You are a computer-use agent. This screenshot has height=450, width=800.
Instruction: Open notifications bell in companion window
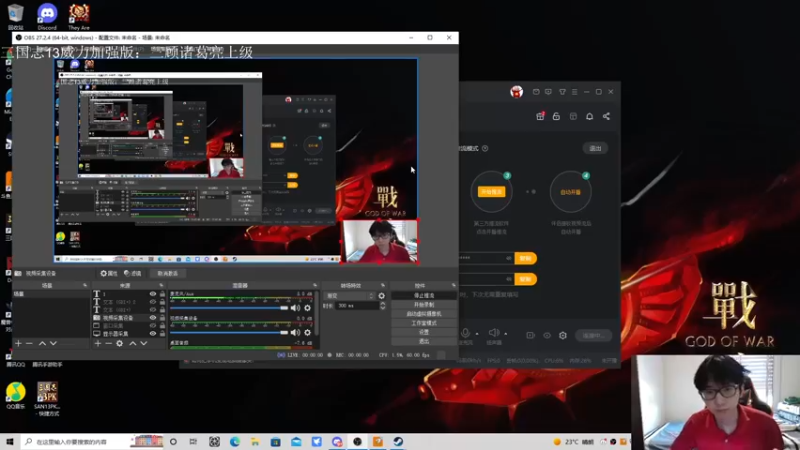(589, 116)
